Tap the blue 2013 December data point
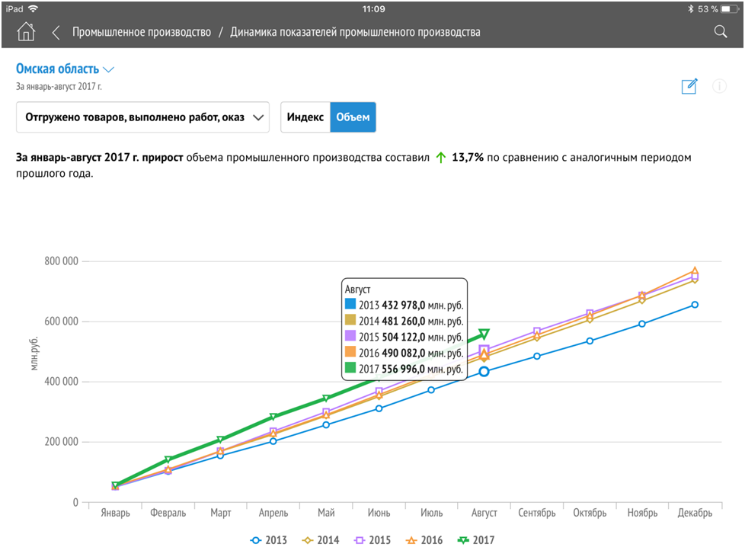 695,305
